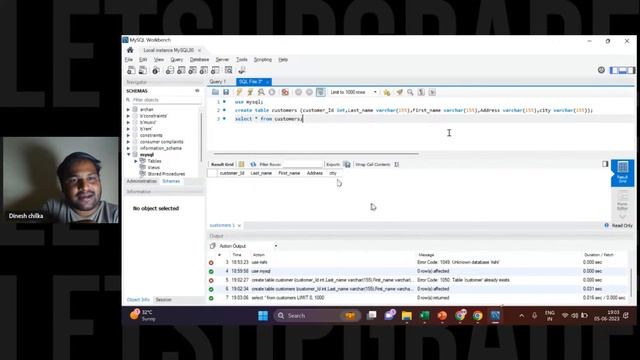Expand the constraints schema node
Viewport: 640px width, 360px height.
point(128,135)
